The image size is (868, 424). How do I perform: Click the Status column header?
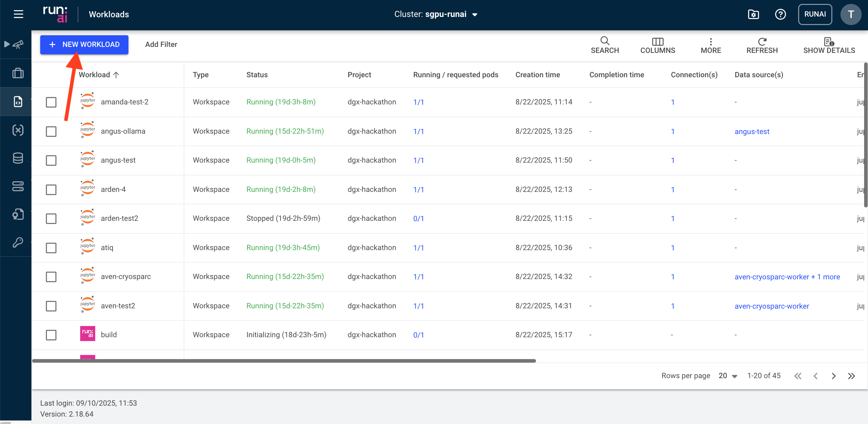tap(257, 75)
